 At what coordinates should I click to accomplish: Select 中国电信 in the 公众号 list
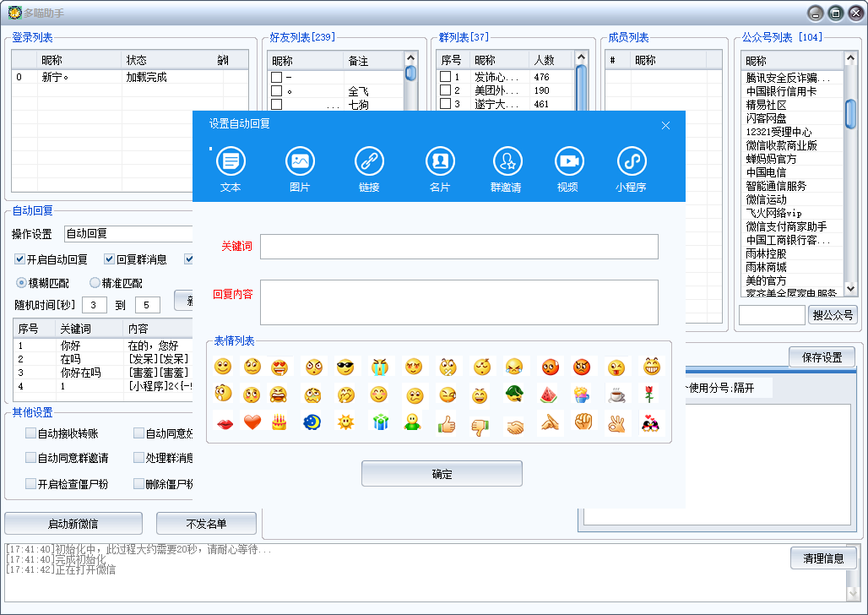click(766, 172)
